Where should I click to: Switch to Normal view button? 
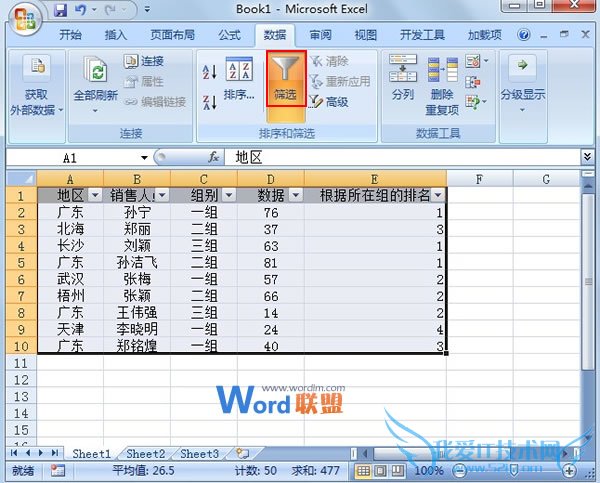coord(363,471)
